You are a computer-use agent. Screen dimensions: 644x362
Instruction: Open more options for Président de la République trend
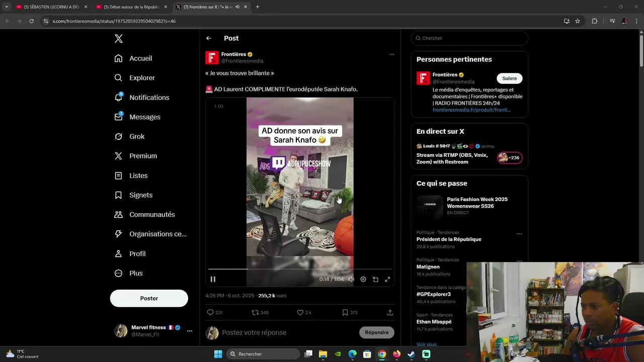pyautogui.click(x=519, y=234)
